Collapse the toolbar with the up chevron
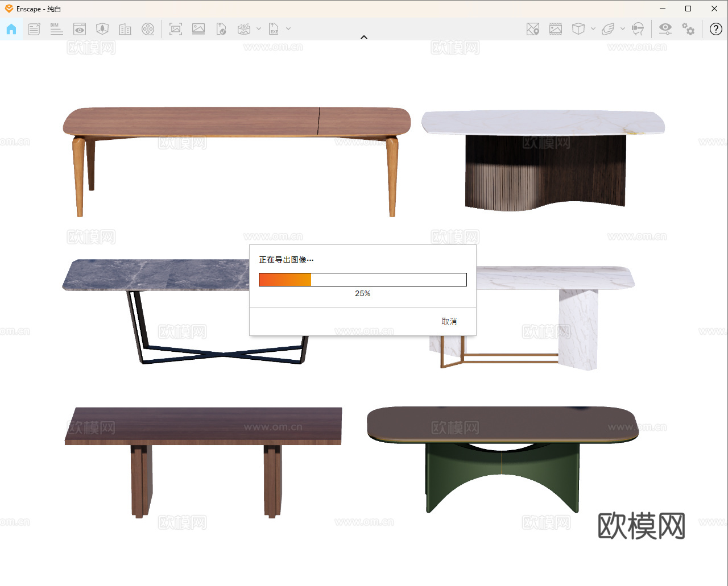The height and width of the screenshot is (586, 728). pyautogui.click(x=364, y=38)
